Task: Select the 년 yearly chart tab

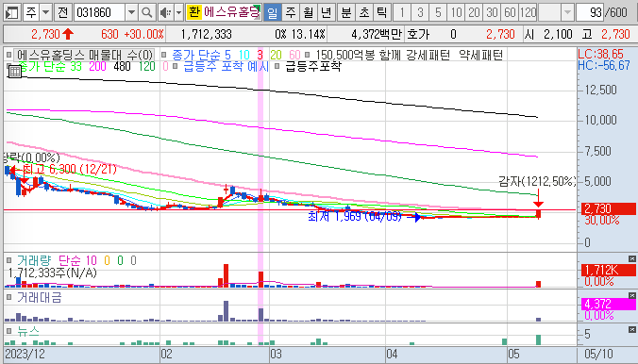Action: tap(326, 12)
